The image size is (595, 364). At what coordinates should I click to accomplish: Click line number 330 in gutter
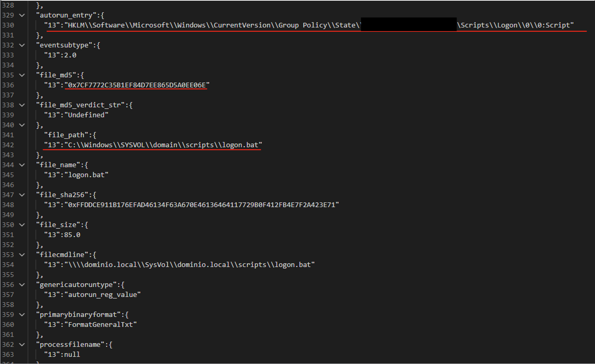coord(8,25)
